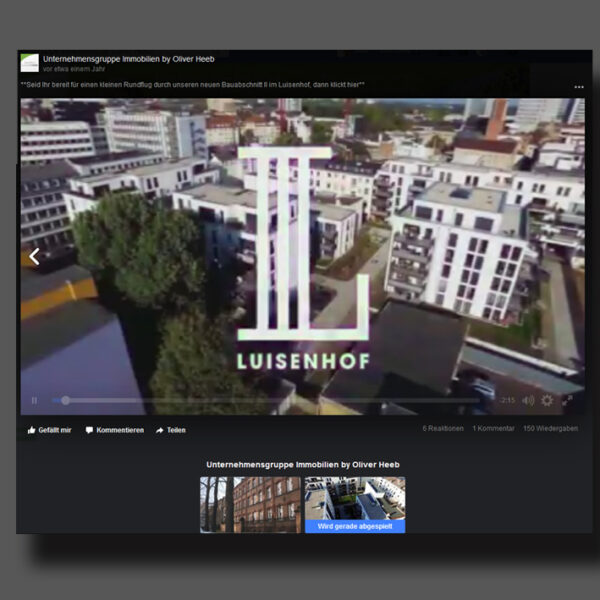Image resolution: width=600 pixels, height=600 pixels.
Task: Pause the Luisenhof video
Action: coord(34,400)
